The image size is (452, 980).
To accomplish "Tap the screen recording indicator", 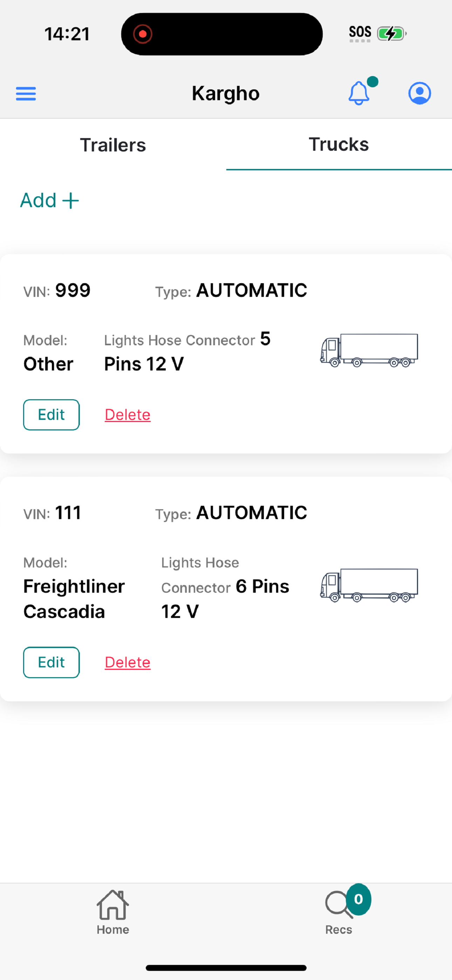I will 143,34.
